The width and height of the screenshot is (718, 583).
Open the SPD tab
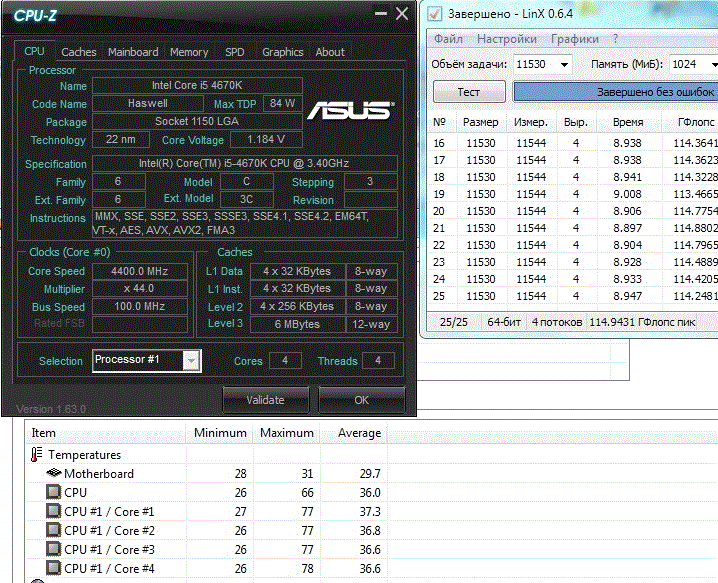pos(234,52)
